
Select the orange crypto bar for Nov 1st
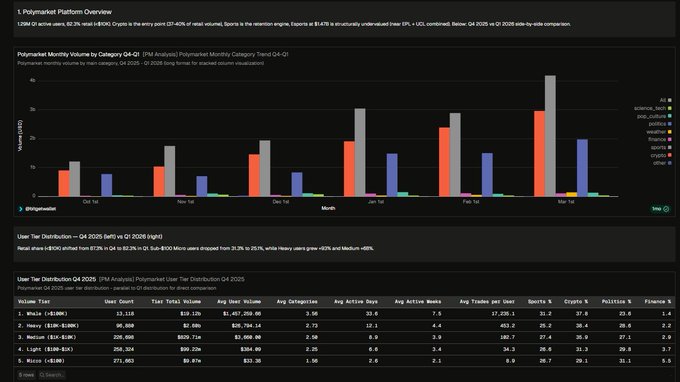pos(159,182)
